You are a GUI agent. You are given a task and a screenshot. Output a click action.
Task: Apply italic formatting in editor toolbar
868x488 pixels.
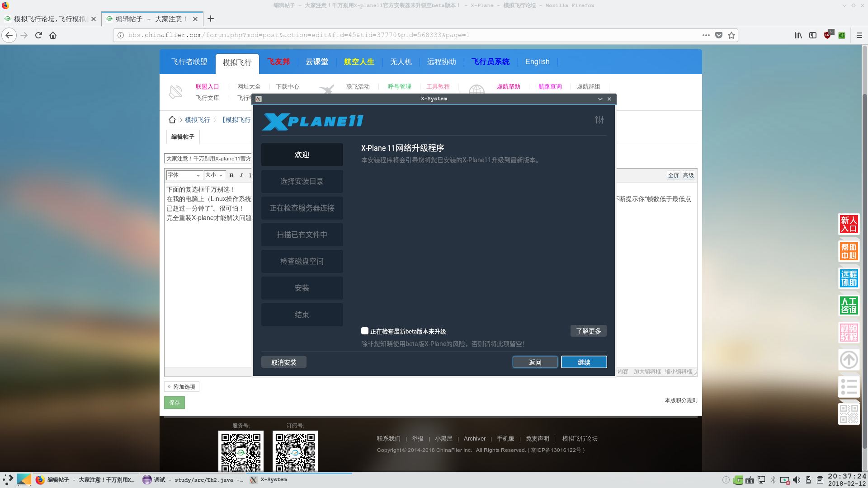coord(241,175)
